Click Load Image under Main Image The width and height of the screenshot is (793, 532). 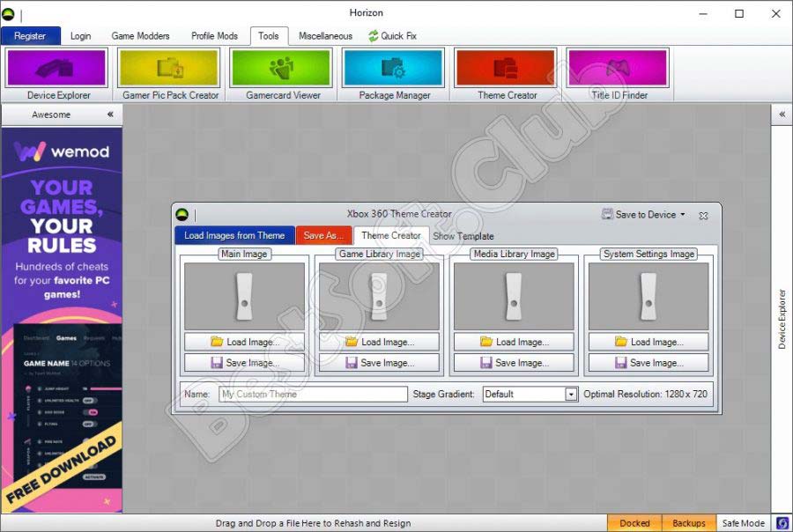244,342
